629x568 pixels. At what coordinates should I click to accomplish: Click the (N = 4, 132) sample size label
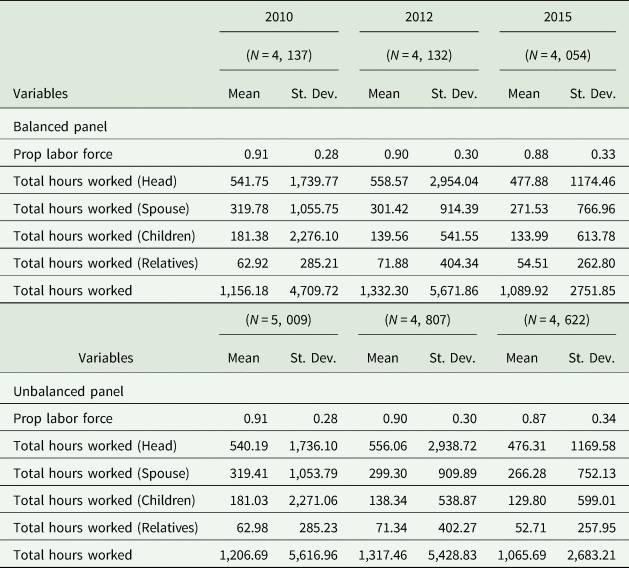418,55
